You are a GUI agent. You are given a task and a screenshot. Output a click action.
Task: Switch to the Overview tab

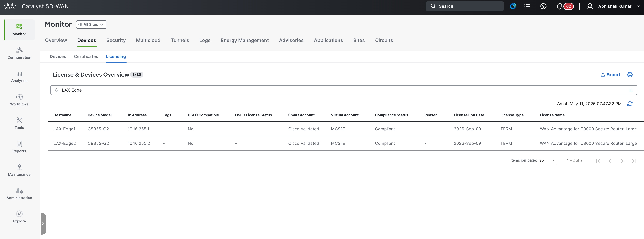[56, 41]
